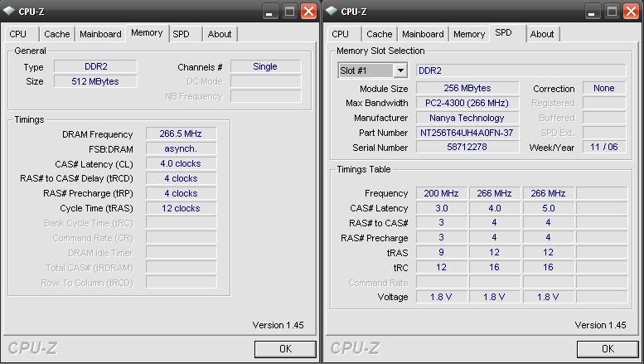Click the DRAM Frequency value field
This screenshot has height=364, width=644.
[180, 134]
